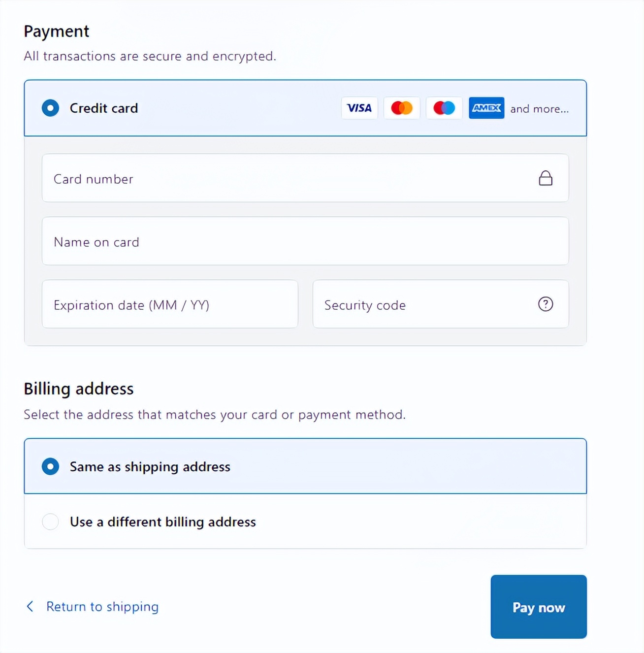Click the Return to shipping link

[102, 607]
